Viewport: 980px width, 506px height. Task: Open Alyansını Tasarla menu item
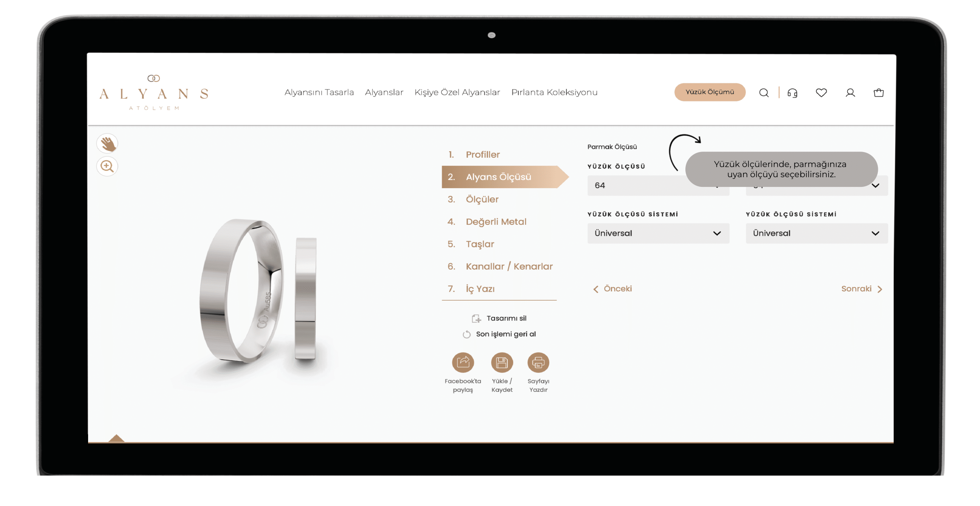pyautogui.click(x=318, y=92)
